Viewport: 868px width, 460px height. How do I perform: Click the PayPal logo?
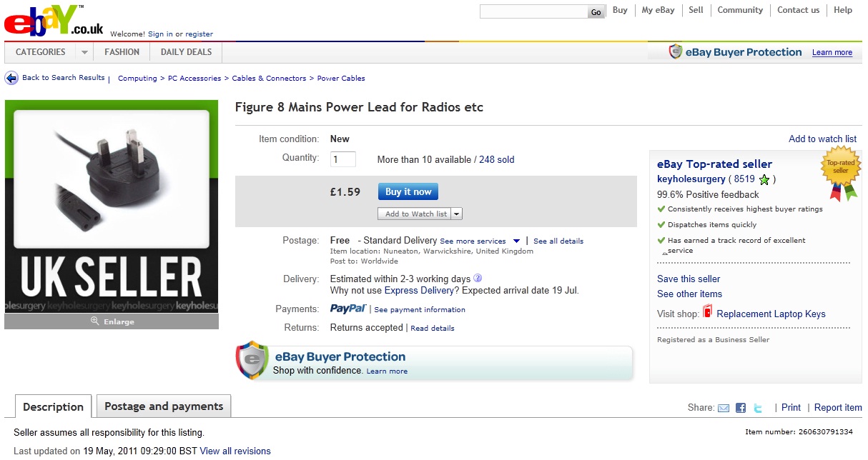pyautogui.click(x=348, y=309)
